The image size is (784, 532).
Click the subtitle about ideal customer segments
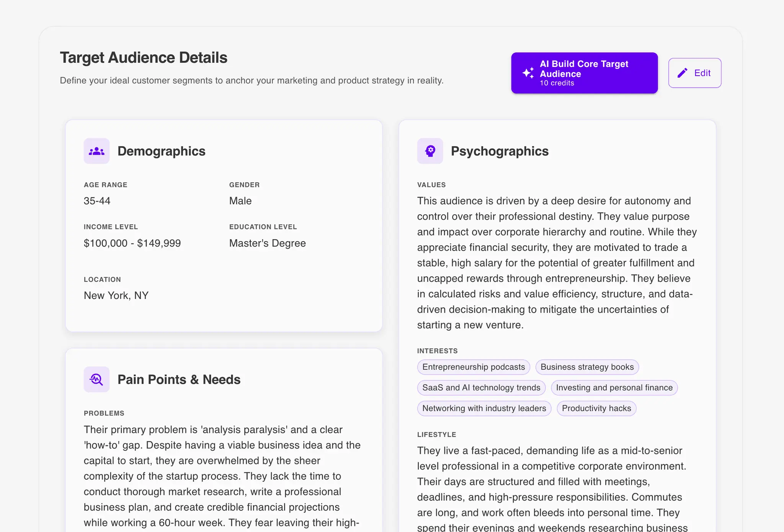pyautogui.click(x=252, y=80)
